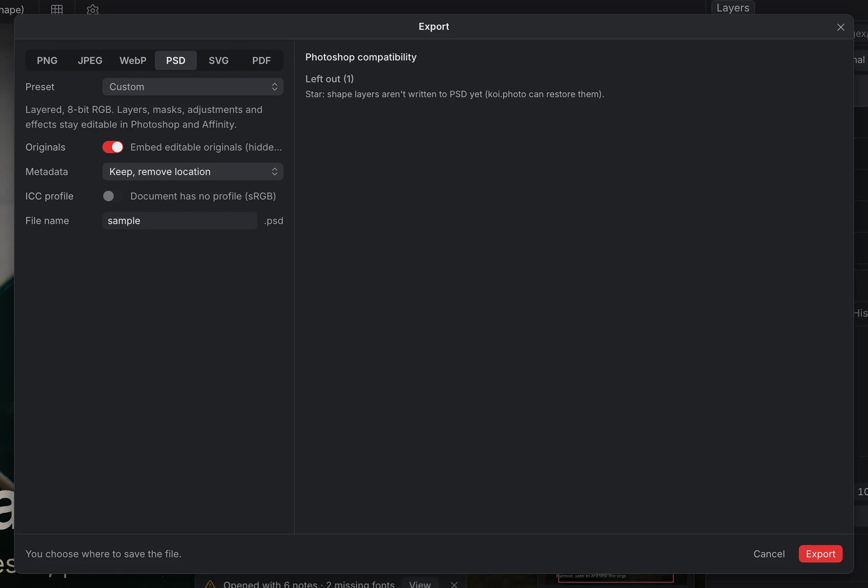Image resolution: width=868 pixels, height=588 pixels.
Task: Click the grid icon in the top toolbar
Action: coord(57,9)
